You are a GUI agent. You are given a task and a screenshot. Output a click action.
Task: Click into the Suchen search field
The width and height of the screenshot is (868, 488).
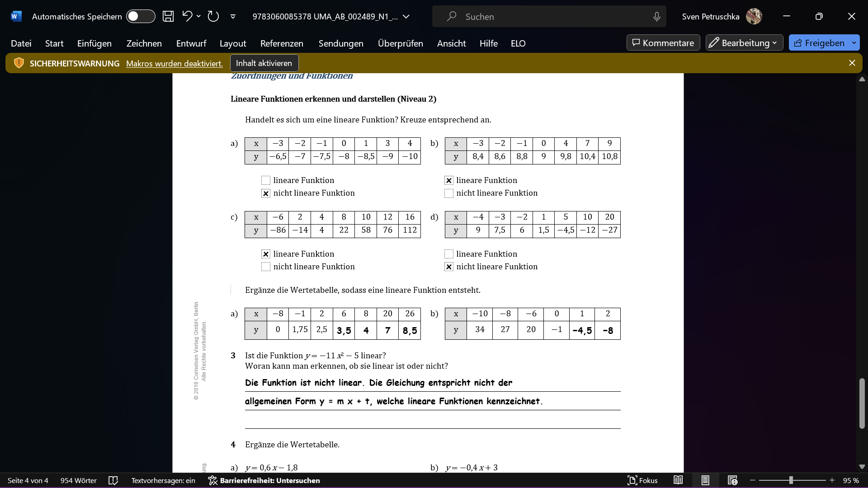(549, 16)
